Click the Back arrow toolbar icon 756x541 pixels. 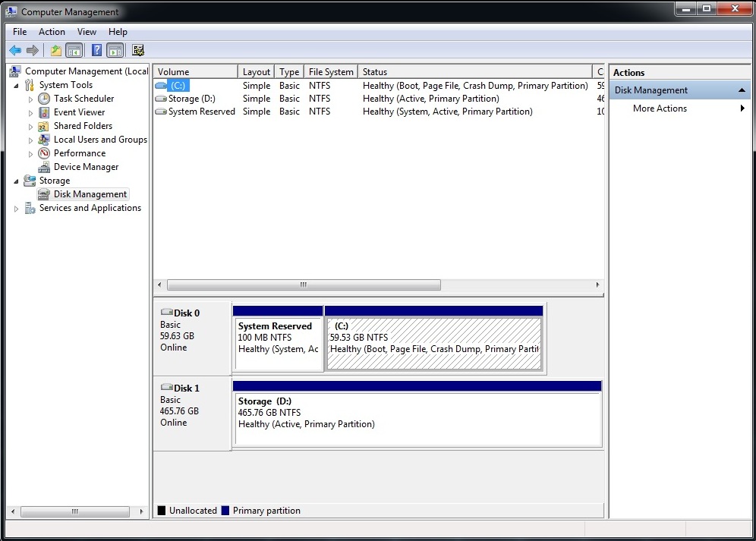15,50
